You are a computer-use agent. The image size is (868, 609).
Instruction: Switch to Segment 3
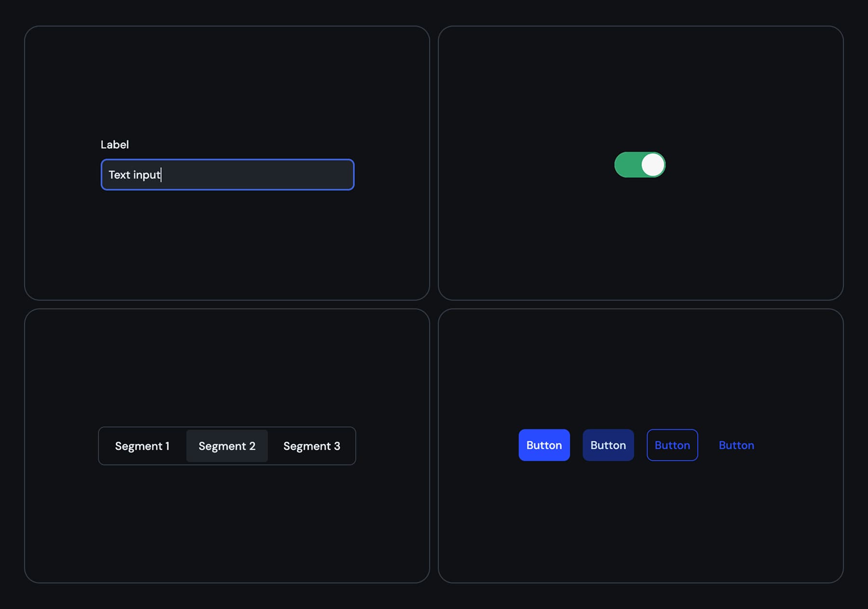312,445
